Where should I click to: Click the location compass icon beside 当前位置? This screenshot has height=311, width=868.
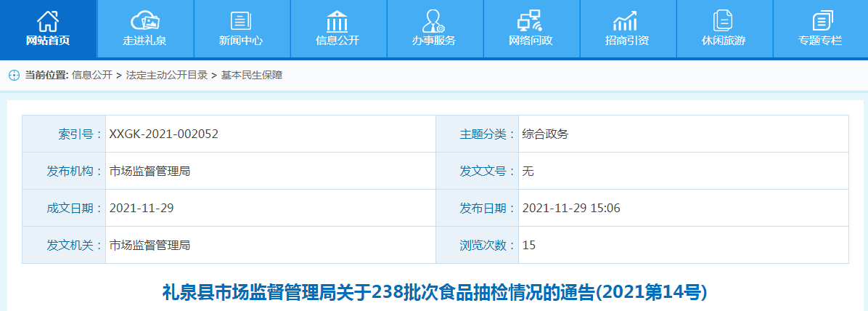pyautogui.click(x=15, y=76)
